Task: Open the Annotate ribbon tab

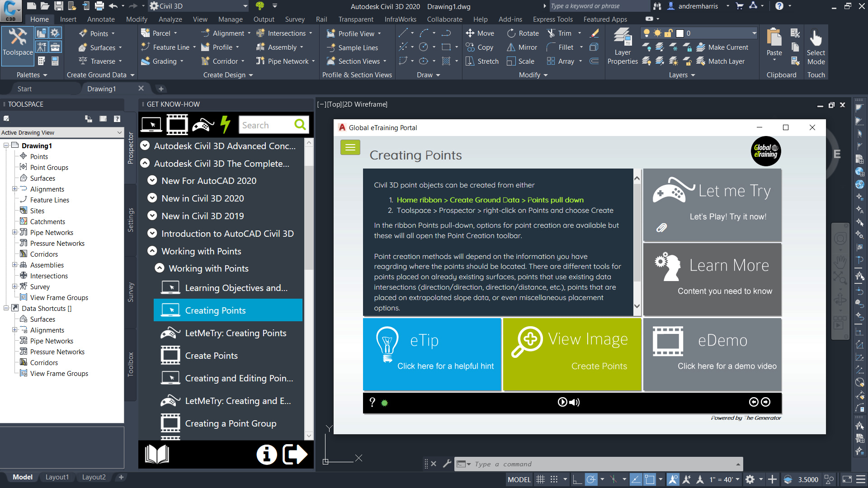Action: click(x=100, y=19)
